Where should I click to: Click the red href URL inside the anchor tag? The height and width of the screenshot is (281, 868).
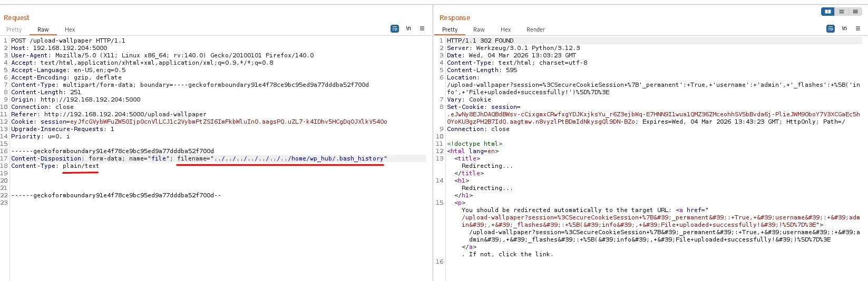pos(661,221)
